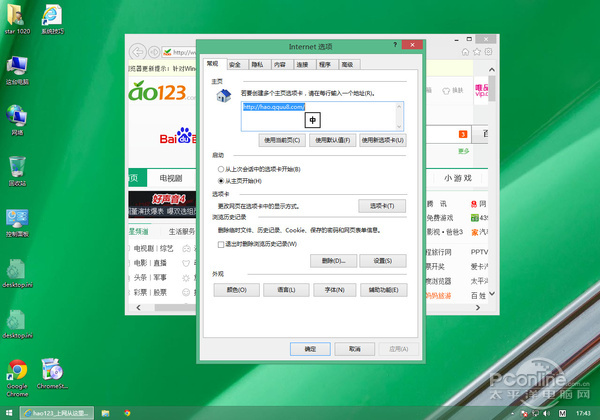The width and height of the screenshot is (600, 420).
Task: Select the 回收站 recycle bin icon
Action: (17, 171)
